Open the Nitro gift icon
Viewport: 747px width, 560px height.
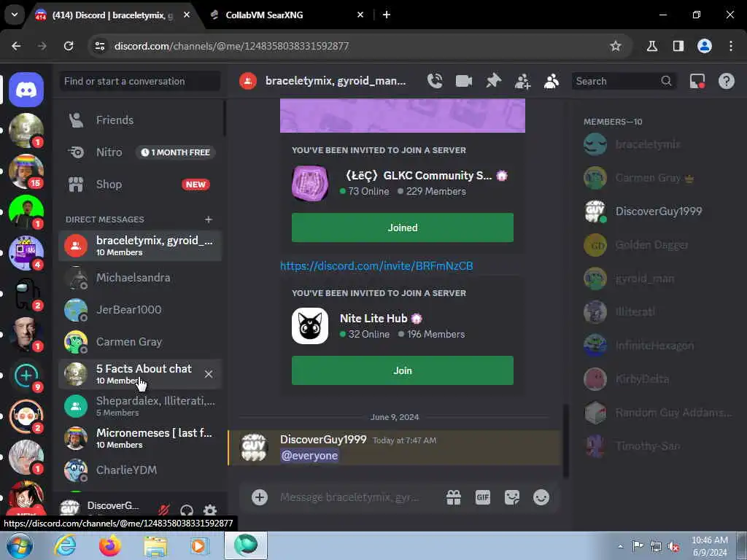(454, 497)
